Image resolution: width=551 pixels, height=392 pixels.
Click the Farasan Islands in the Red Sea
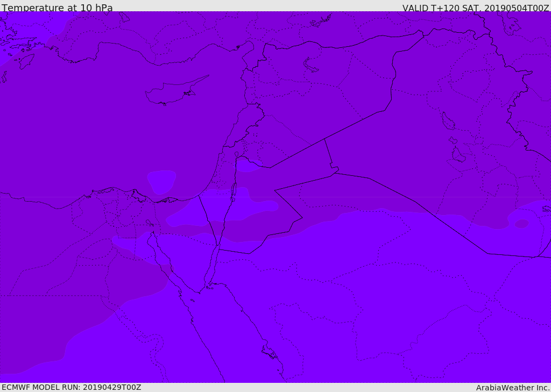point(269,352)
